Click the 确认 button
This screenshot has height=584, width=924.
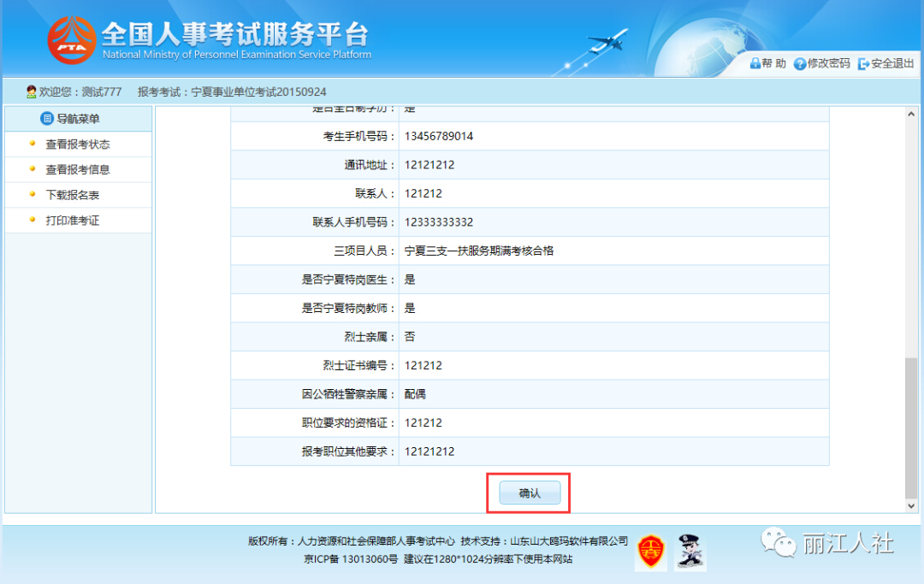tap(530, 493)
